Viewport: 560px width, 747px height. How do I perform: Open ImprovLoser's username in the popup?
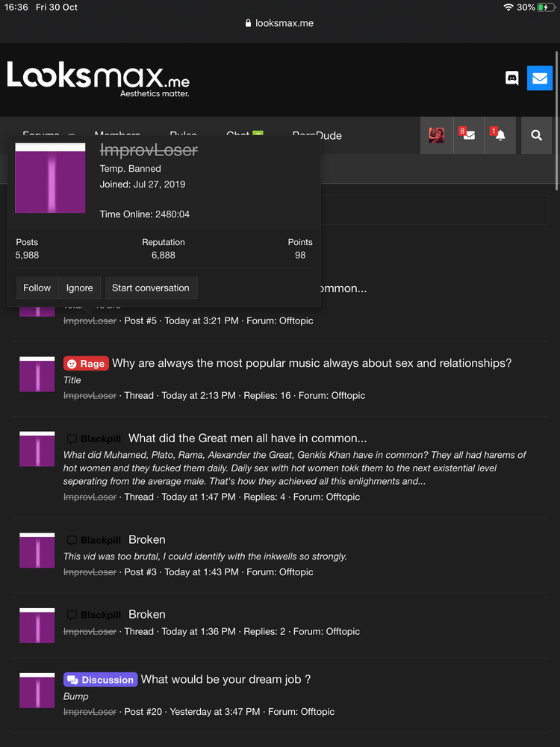149,151
